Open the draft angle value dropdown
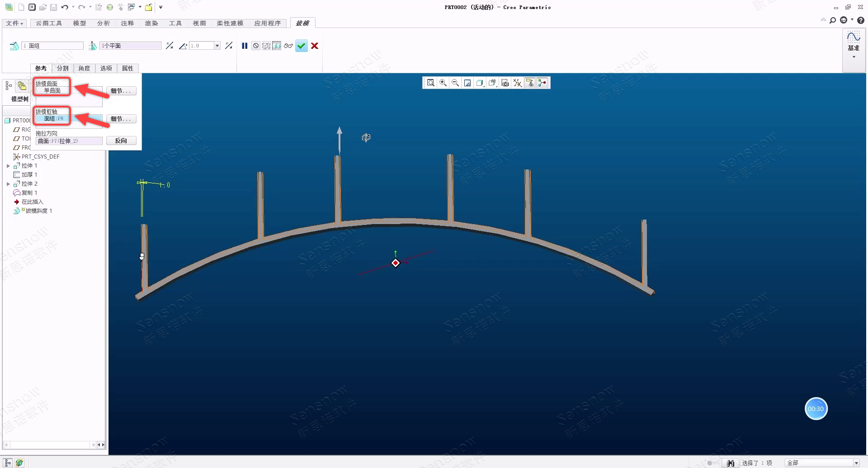Screen dimensions: 868x468 [217, 46]
